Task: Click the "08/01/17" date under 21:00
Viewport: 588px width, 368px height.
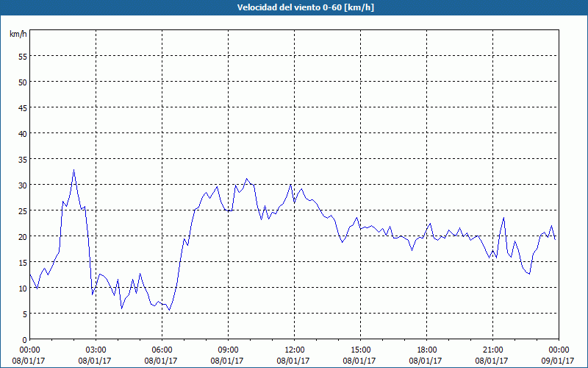Action: (x=492, y=361)
